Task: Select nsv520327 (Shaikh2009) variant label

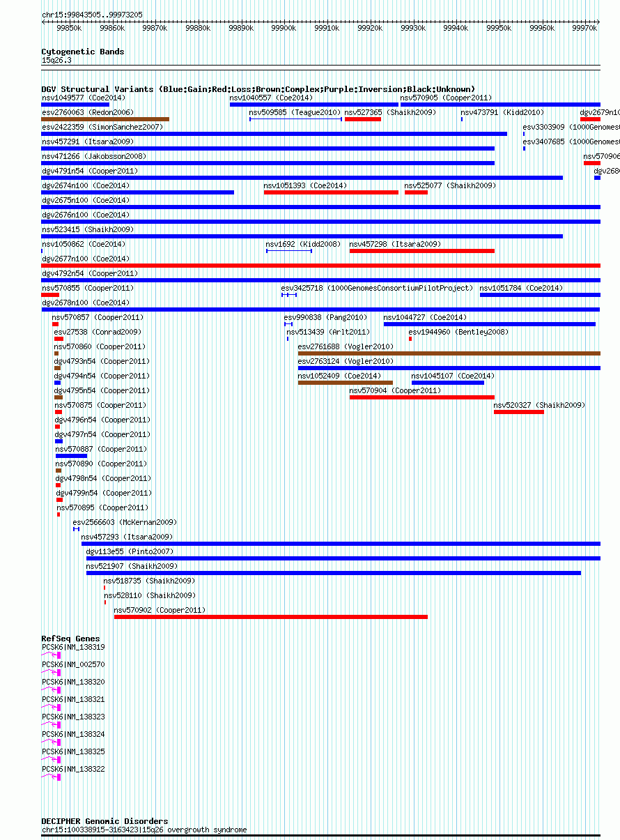Action: (x=539, y=406)
